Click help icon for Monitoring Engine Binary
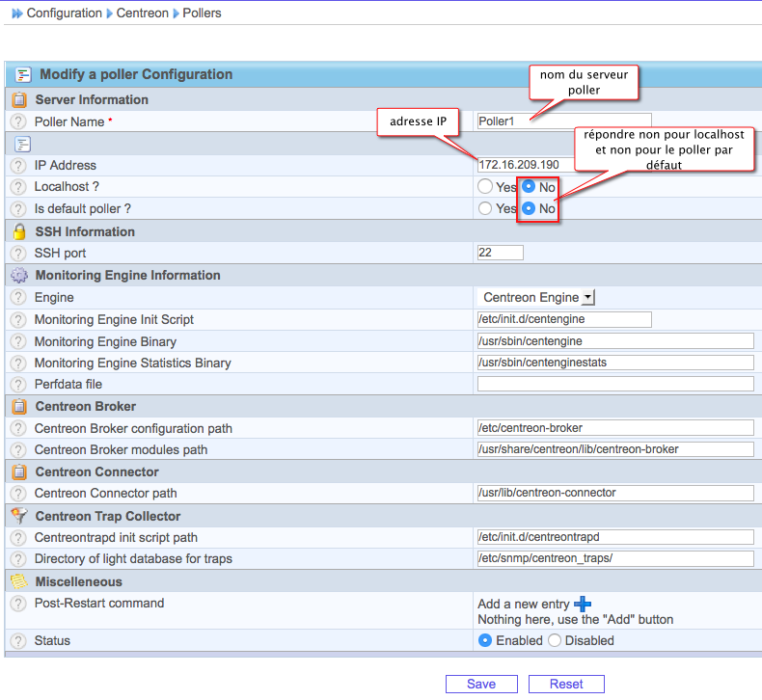Viewport: 762px width, 700px height. coord(18,341)
